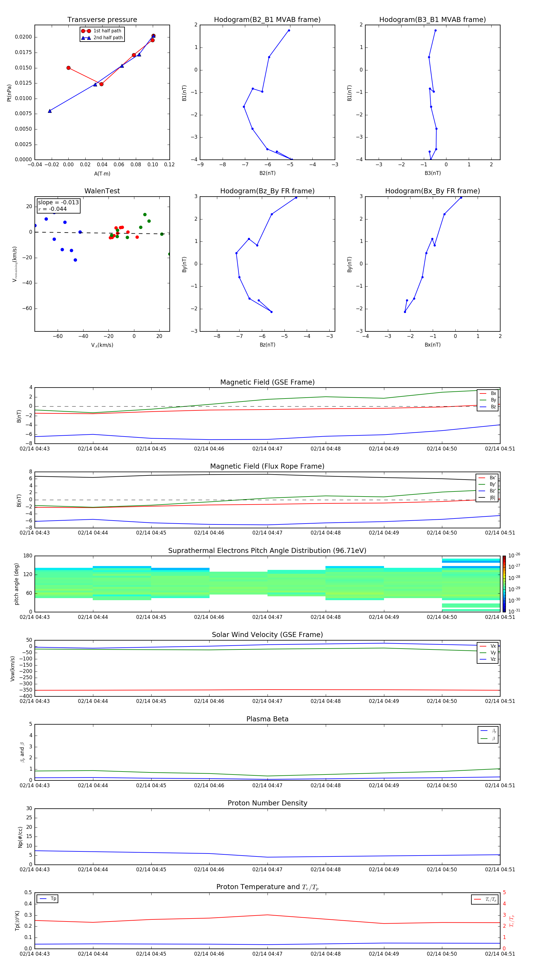Click the Hodogram(Bz_By FR frame) title
Image resolution: width=535 pixels, height=980 pixels.
coord(267,191)
